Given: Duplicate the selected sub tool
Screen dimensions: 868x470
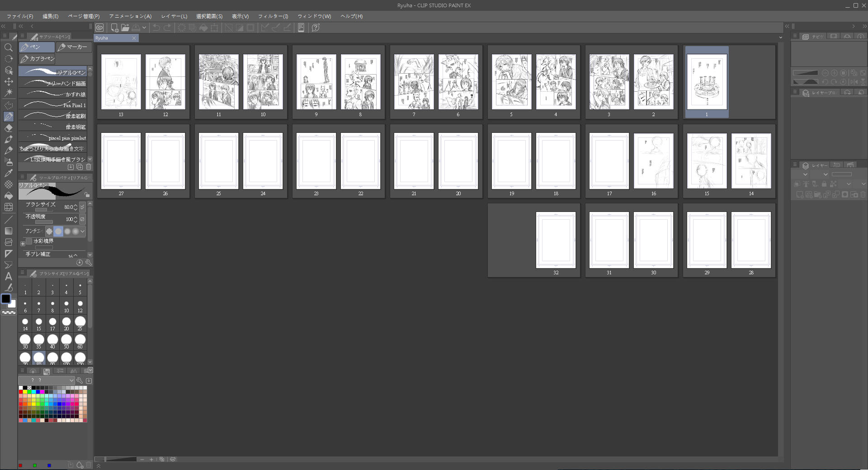Looking at the screenshot, I should tap(80, 167).
